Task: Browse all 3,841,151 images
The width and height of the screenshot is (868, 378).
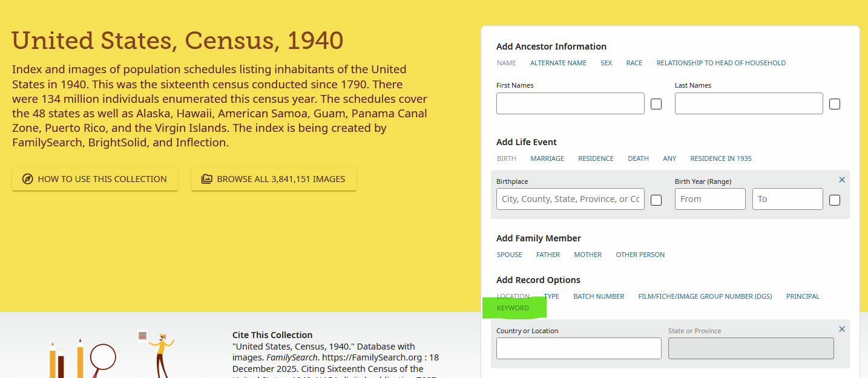Action: coord(274,179)
